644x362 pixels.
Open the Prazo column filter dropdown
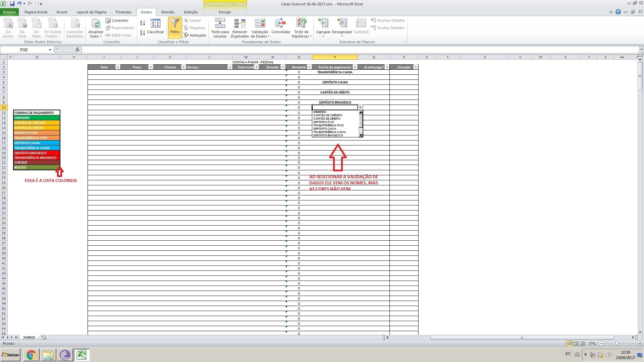tap(151, 67)
